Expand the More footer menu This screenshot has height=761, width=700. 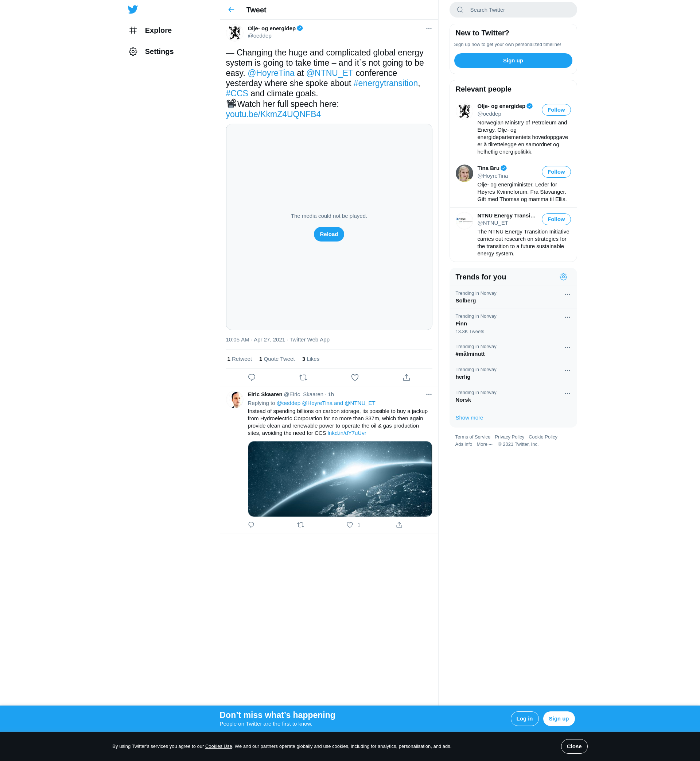pos(485,444)
